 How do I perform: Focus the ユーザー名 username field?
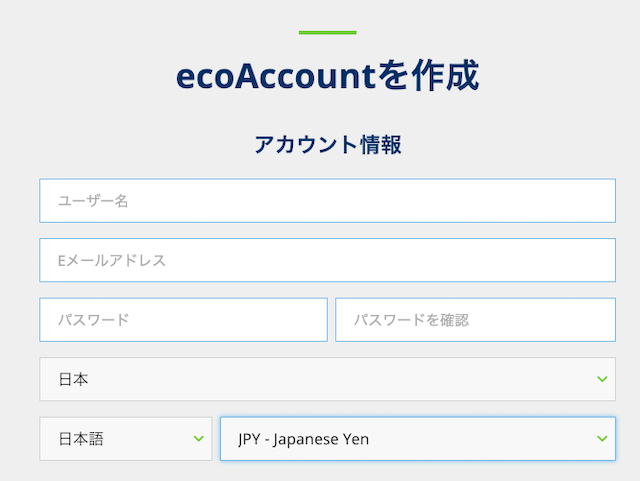[x=327, y=200]
